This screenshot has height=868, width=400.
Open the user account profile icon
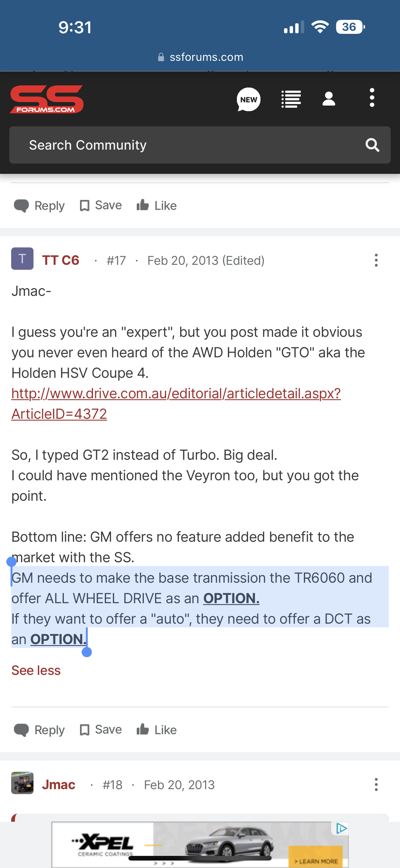pos(329,99)
